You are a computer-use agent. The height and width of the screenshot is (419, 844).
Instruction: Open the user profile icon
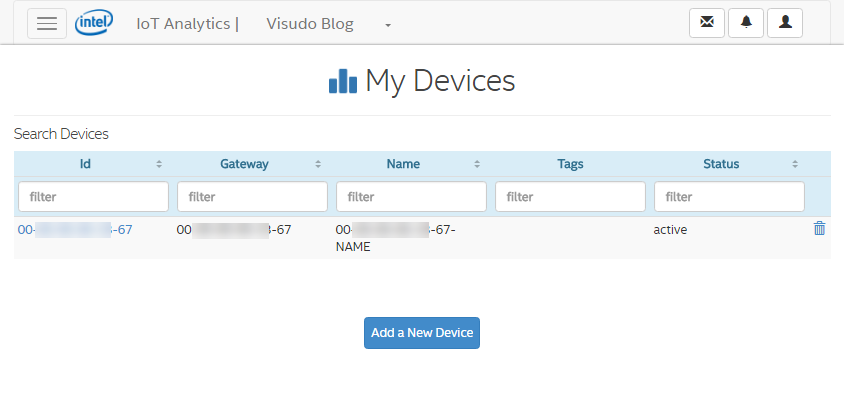(x=785, y=23)
